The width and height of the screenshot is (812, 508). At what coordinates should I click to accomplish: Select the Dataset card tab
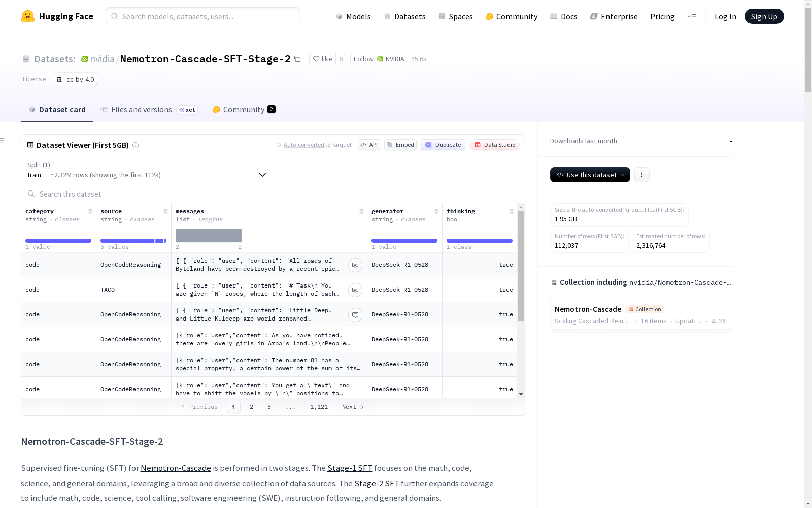[x=57, y=110]
